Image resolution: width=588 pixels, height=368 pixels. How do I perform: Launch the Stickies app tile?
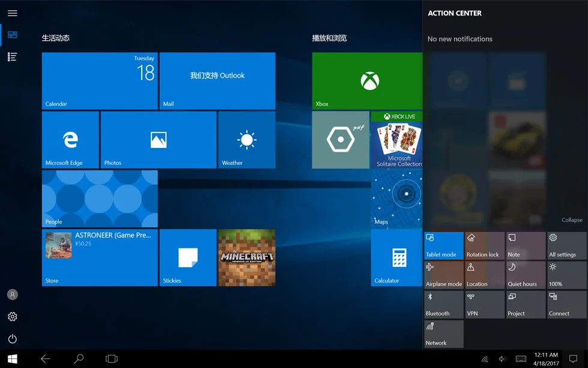pyautogui.click(x=188, y=258)
